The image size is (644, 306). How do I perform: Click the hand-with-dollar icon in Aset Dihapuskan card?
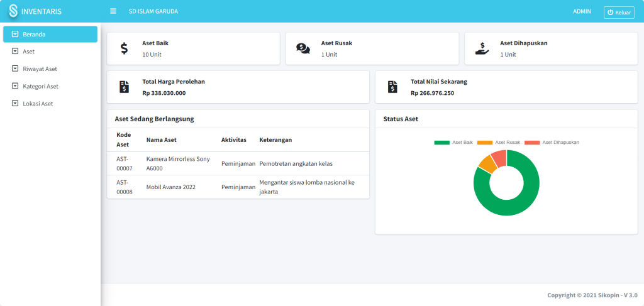click(482, 48)
